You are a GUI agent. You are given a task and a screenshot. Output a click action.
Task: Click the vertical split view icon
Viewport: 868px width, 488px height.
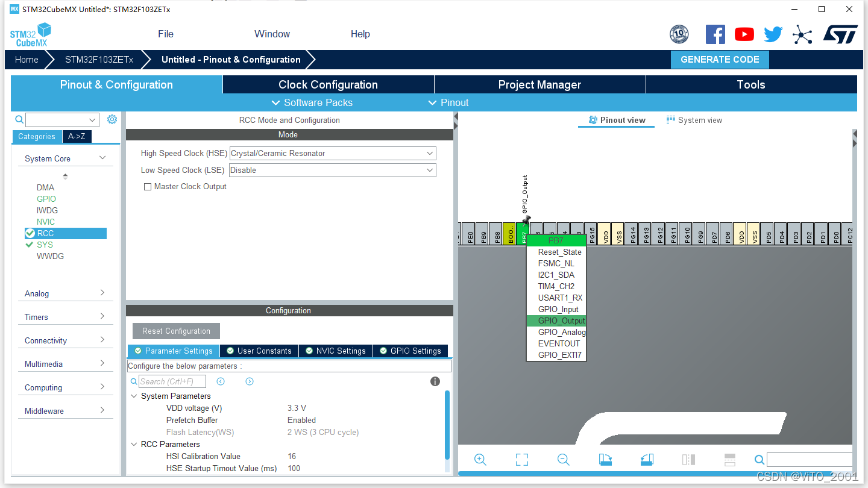[688, 460]
